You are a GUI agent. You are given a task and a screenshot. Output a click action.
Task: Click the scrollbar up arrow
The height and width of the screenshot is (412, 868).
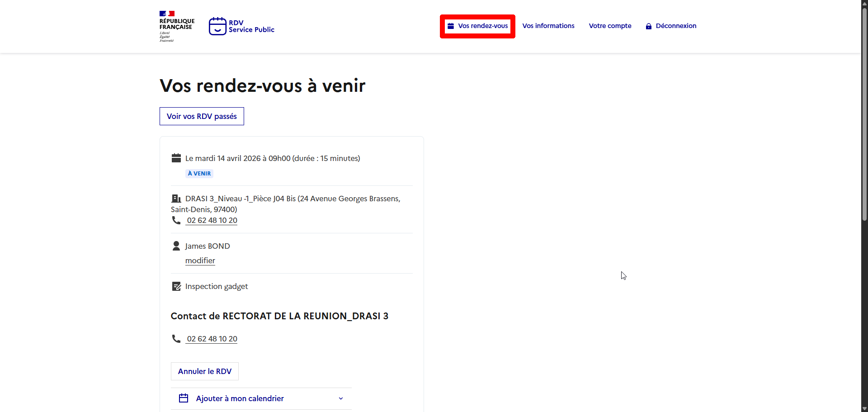pyautogui.click(x=864, y=3)
